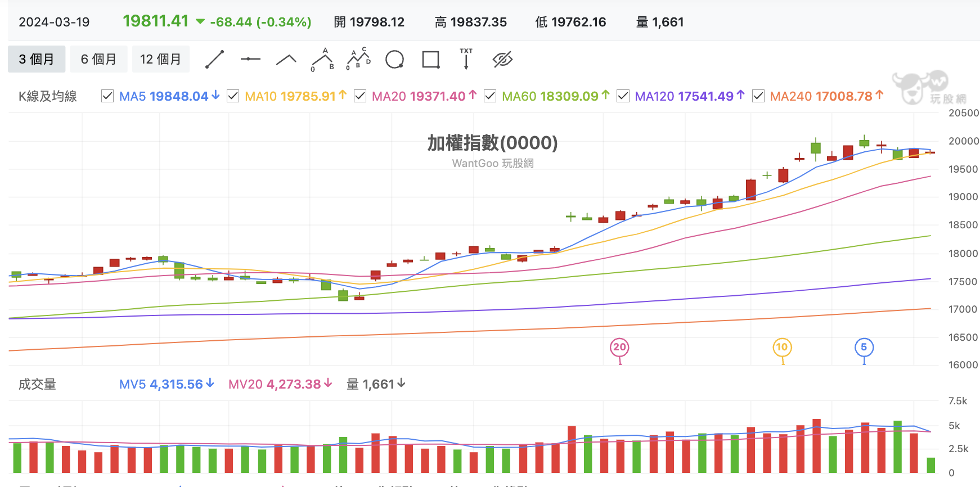980x487 pixels.
Task: Click the MA5 19848.04 label
Action: click(169, 96)
